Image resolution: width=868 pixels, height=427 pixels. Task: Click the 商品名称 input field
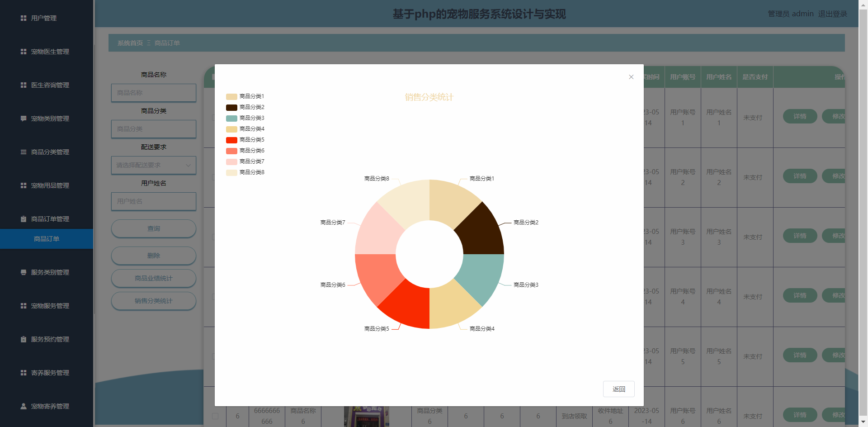pyautogui.click(x=154, y=93)
